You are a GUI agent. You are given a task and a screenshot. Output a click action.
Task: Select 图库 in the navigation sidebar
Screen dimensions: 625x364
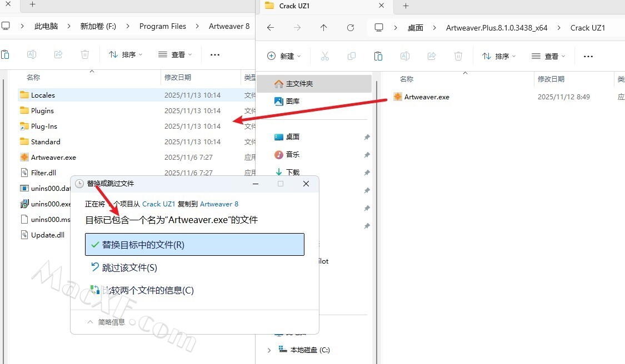coord(292,101)
